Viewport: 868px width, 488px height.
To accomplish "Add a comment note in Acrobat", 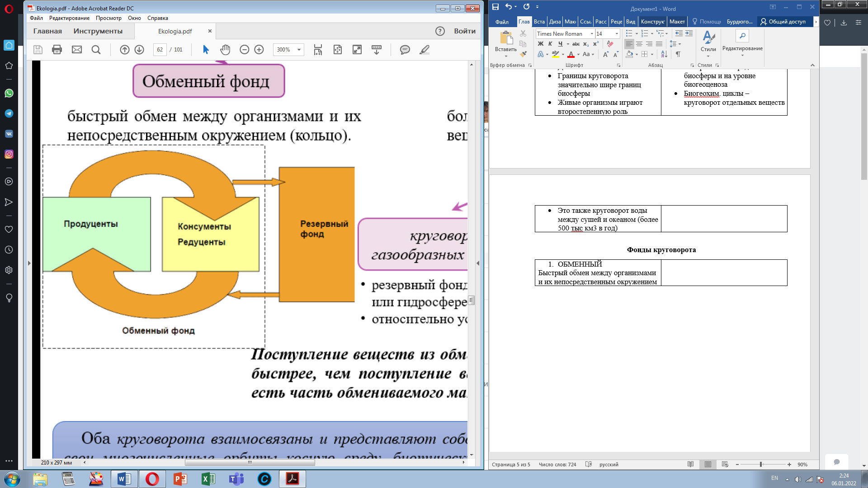I will pos(405,50).
